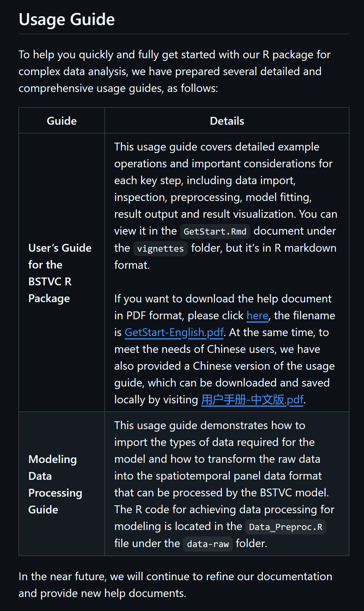
Task: Click the Usage Guide heading
Action: click(x=67, y=19)
